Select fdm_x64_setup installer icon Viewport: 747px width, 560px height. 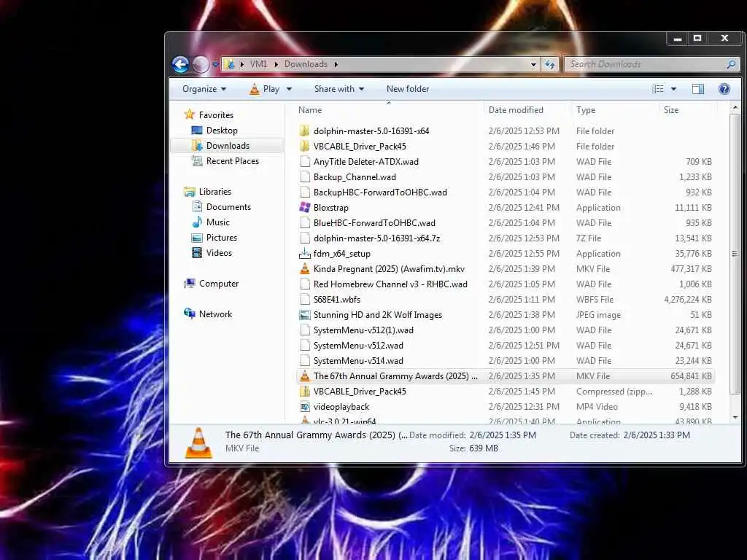[x=304, y=253]
